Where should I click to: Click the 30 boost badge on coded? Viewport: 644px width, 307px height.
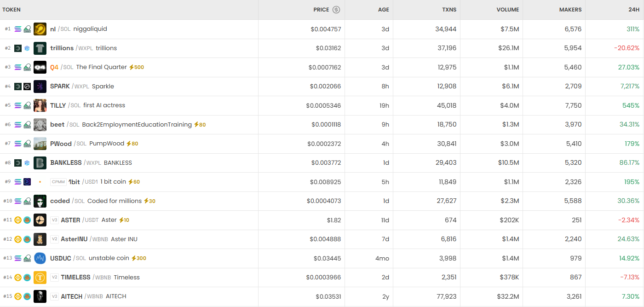point(149,201)
